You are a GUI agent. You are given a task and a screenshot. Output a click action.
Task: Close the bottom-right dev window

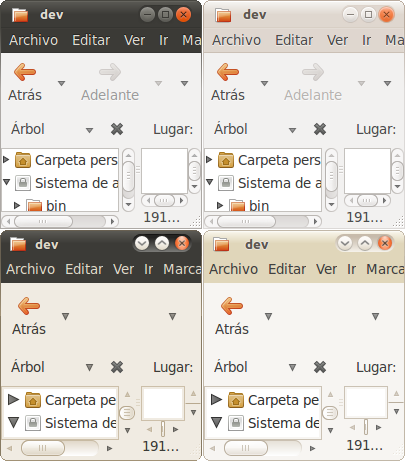pyautogui.click(x=385, y=243)
